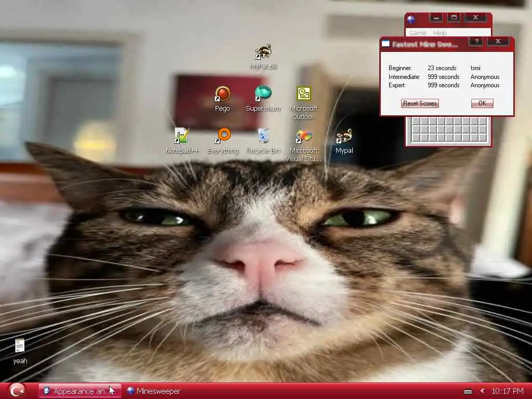Open the Supermium browser icon

tap(263, 99)
